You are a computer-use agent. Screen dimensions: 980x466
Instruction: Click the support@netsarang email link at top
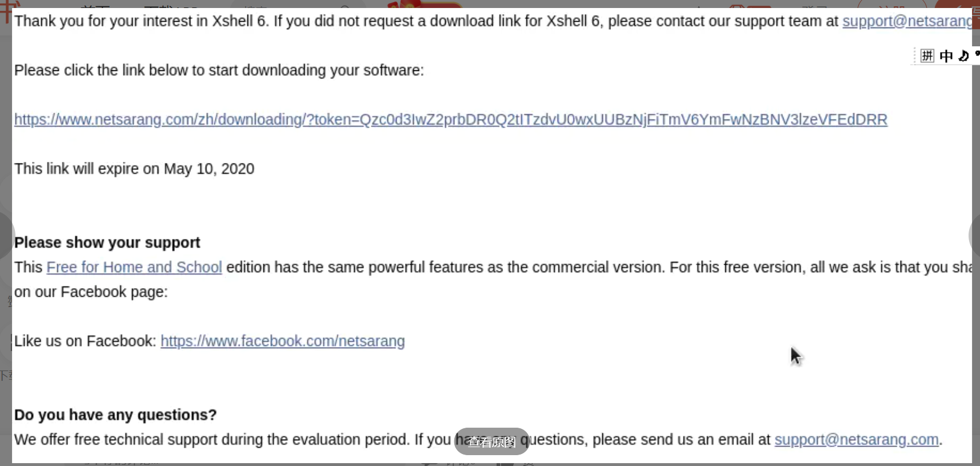click(907, 21)
